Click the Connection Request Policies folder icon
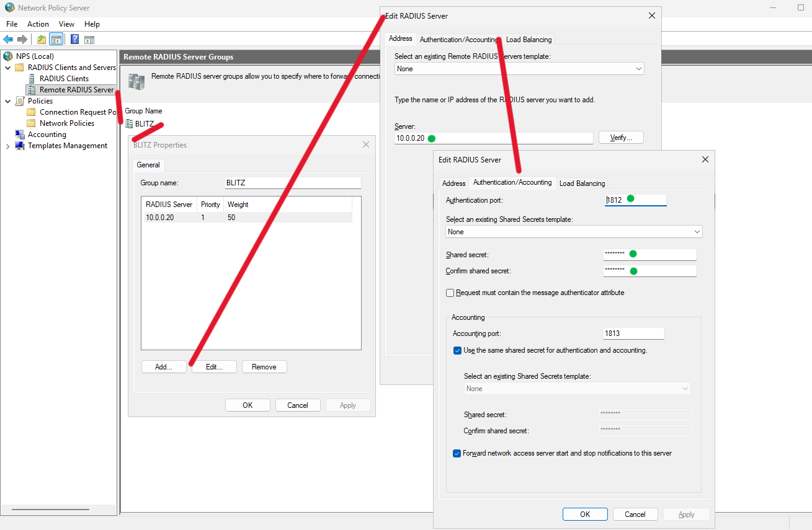The width and height of the screenshot is (812, 530). click(32, 112)
